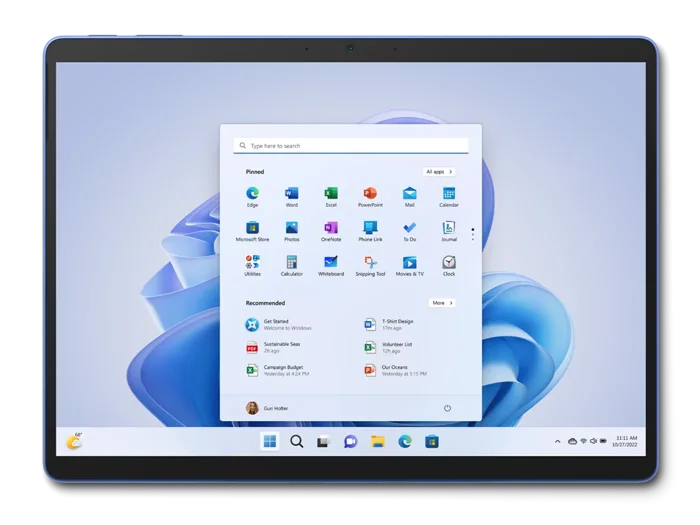Open Campaign Budget workbook
Image resolution: width=700 pixels, height=525 pixels.
[277, 370]
